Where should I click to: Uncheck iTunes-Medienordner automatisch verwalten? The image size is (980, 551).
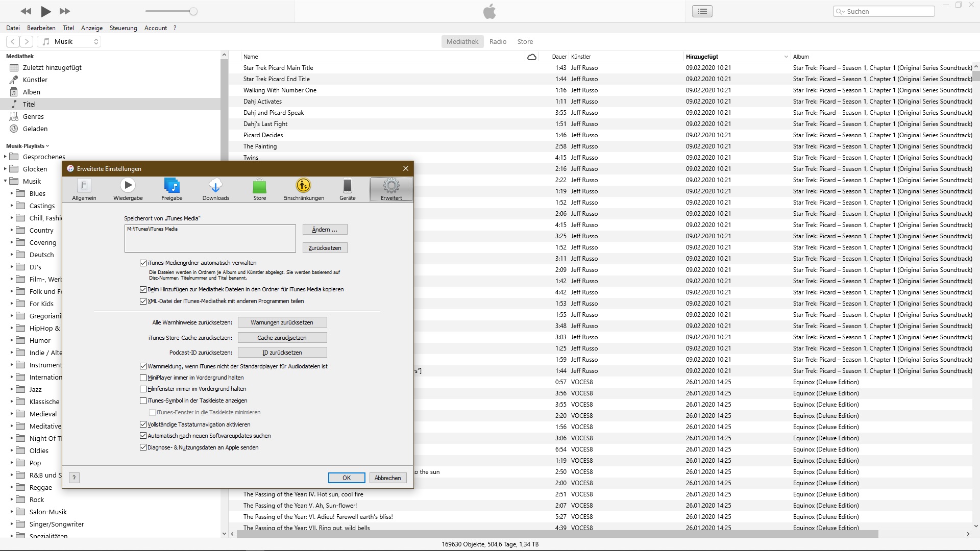click(143, 263)
